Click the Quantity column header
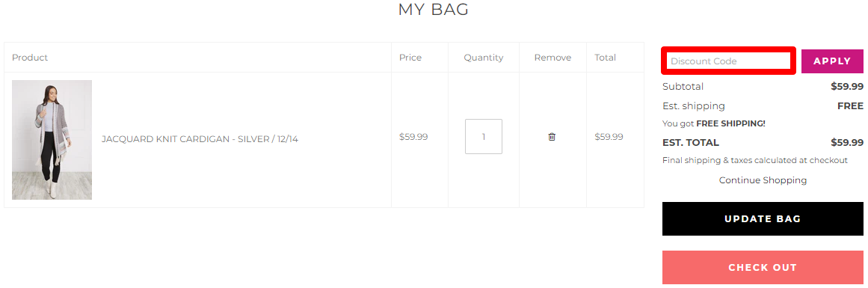Image resolution: width=868 pixels, height=288 pixels. (484, 58)
